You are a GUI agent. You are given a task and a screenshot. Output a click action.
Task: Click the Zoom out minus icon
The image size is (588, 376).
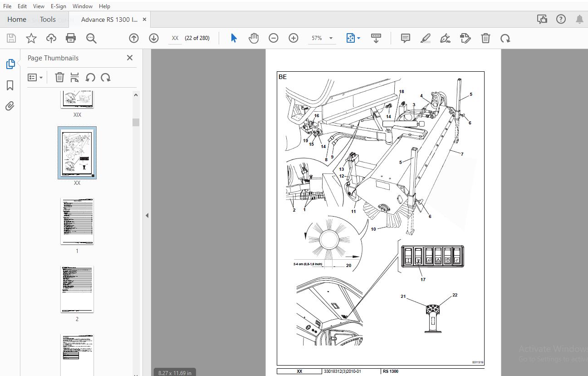pos(273,38)
